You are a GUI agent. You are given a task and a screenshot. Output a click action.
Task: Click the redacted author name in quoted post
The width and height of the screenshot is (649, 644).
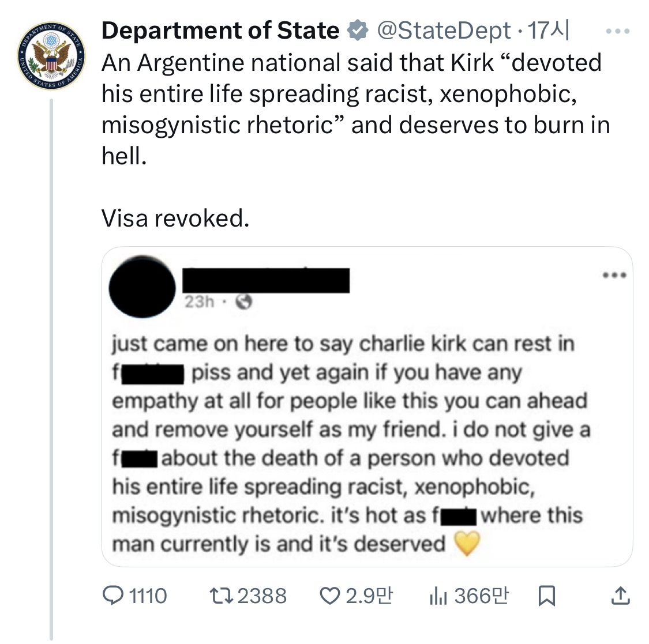coord(266,280)
